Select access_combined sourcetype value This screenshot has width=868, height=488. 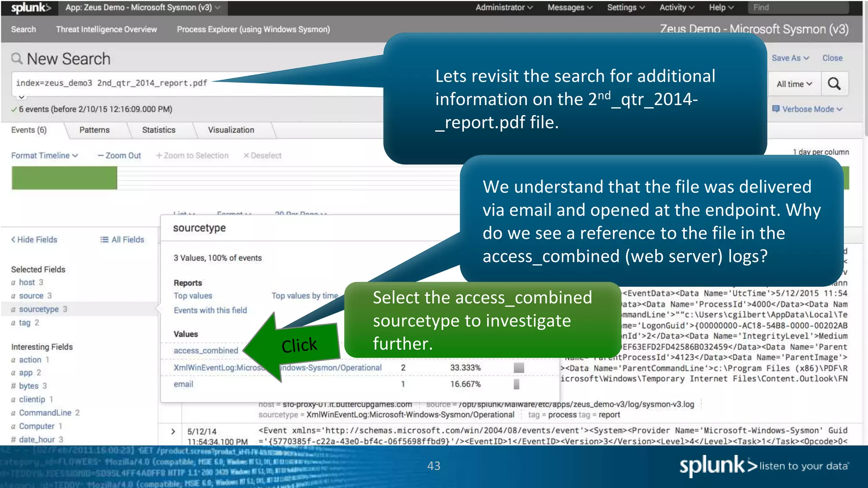[x=206, y=351]
